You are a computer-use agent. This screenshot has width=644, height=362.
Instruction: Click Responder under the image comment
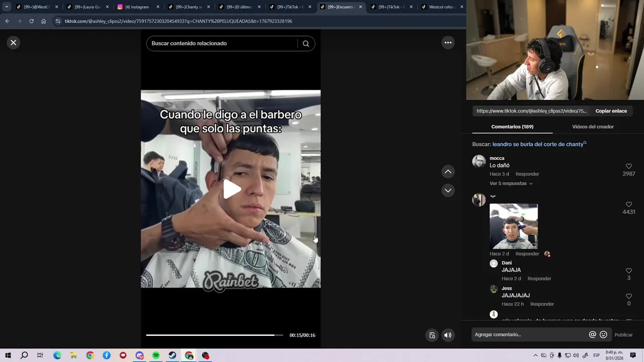tap(527, 254)
